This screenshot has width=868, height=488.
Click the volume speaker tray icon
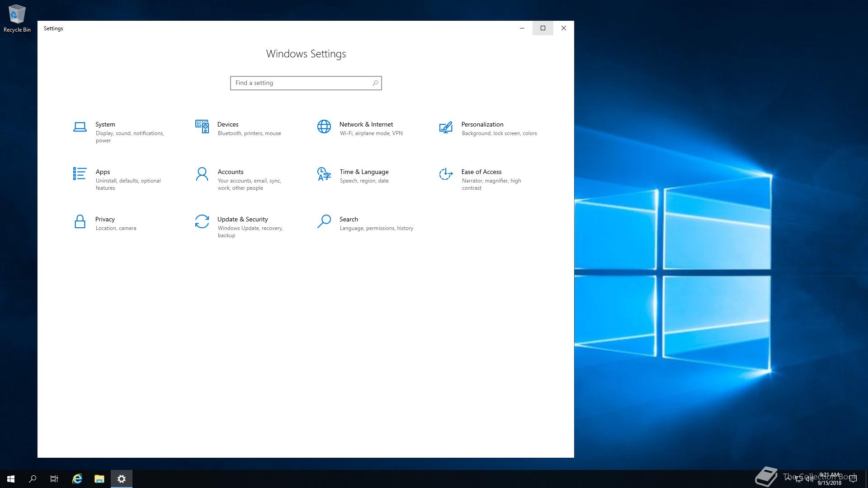(809, 479)
